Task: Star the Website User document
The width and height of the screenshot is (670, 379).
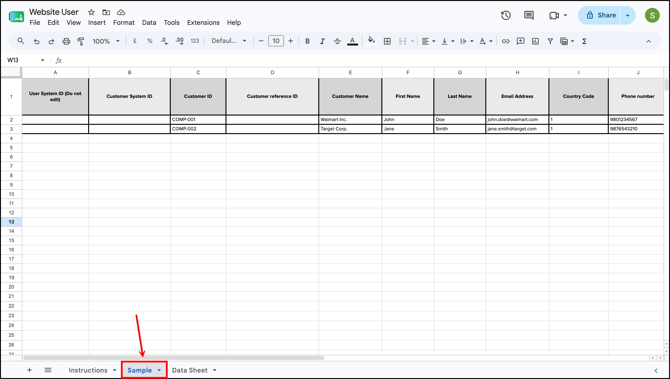Action: point(91,12)
